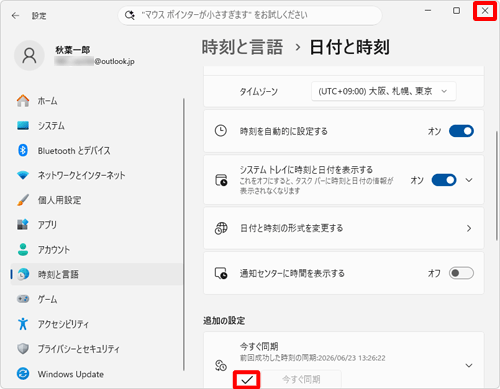Open the ネットワークとインターネット Wi-Fi icon

click(x=23, y=175)
